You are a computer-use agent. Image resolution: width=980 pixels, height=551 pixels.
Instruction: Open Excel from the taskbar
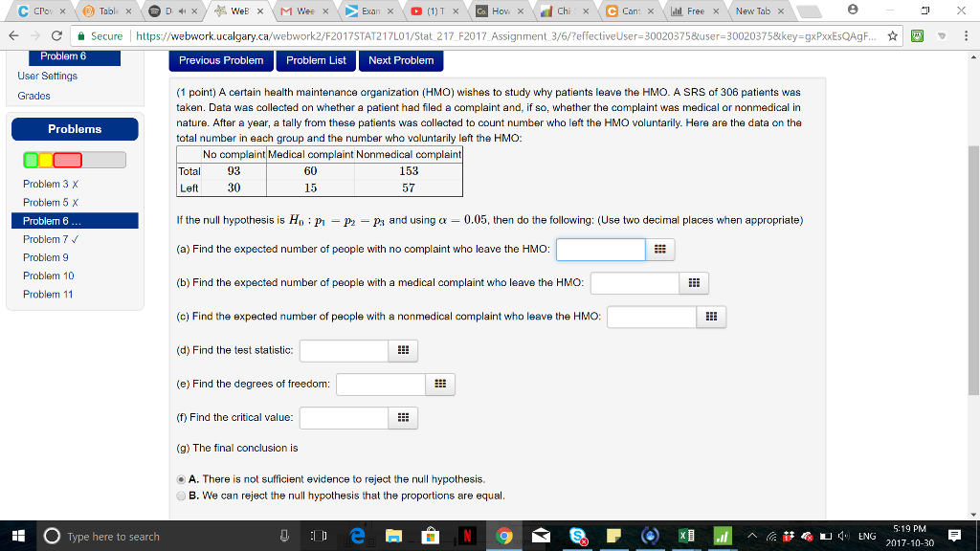(x=685, y=536)
